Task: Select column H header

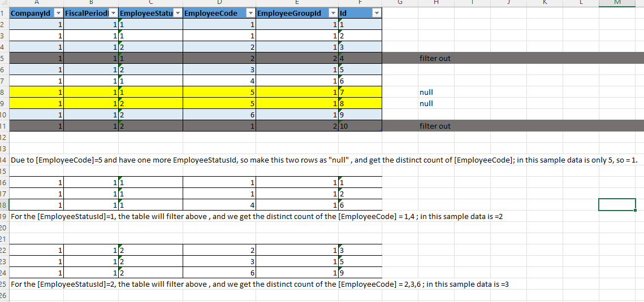Action: click(436, 3)
